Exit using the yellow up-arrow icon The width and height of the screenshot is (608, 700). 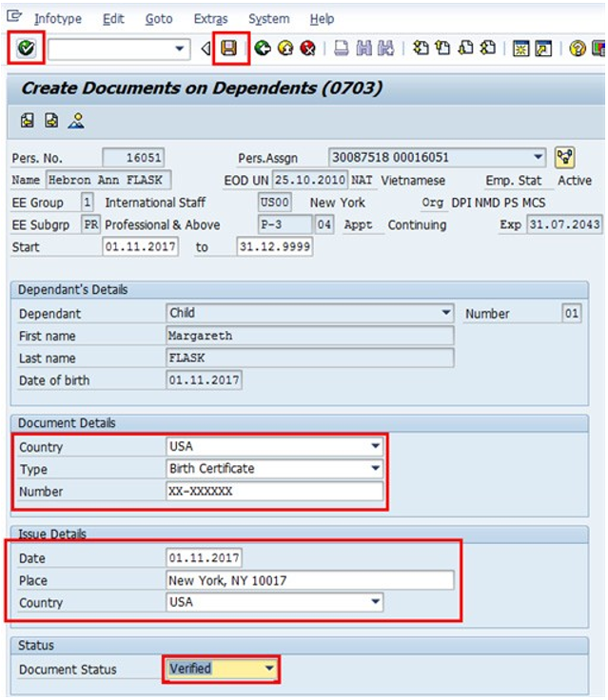point(285,48)
